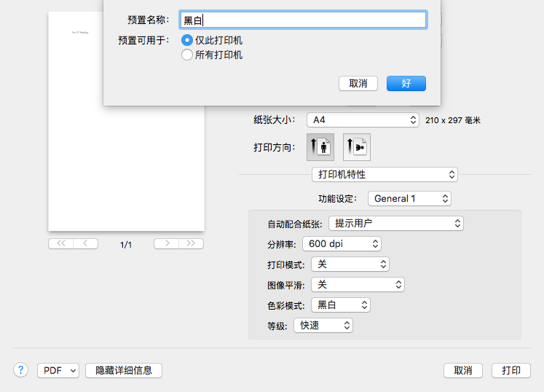Cancel the print dialog at bottom
544x392 pixels.
coord(463,370)
